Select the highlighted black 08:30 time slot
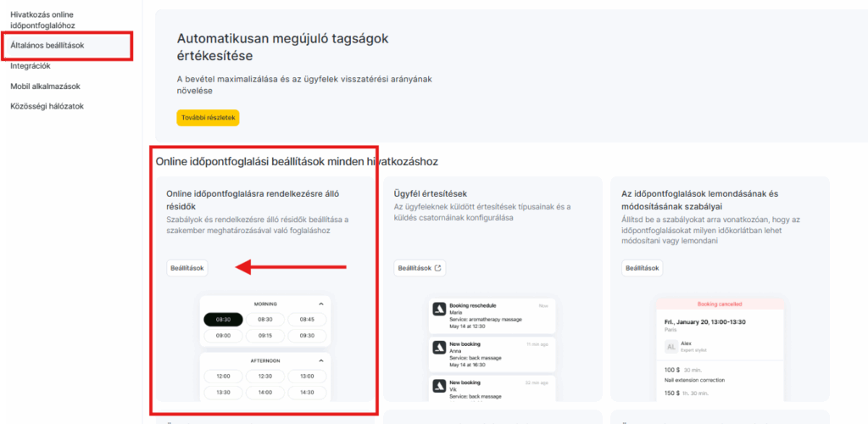 click(223, 320)
